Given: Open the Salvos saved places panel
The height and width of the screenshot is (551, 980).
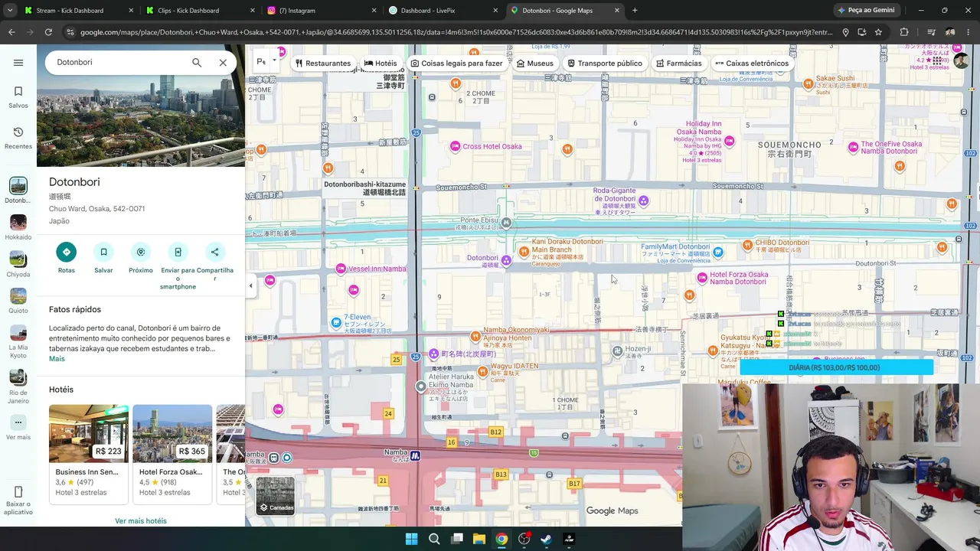Looking at the screenshot, I should click(x=18, y=97).
